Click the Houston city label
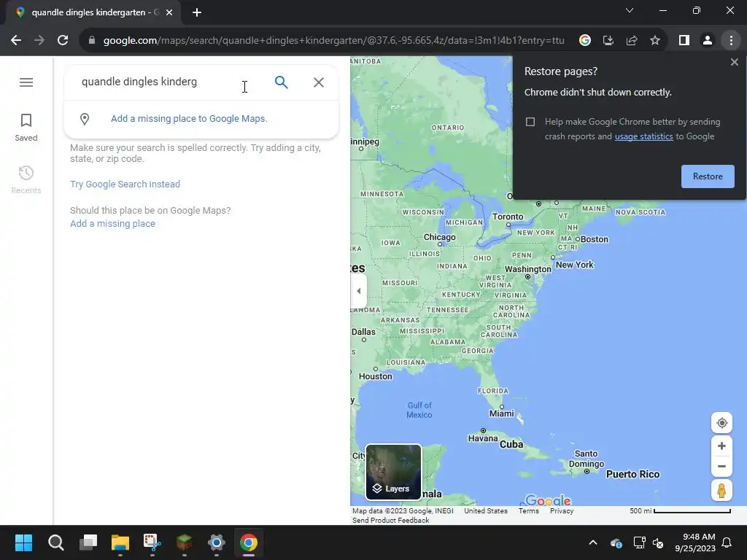 (376, 376)
